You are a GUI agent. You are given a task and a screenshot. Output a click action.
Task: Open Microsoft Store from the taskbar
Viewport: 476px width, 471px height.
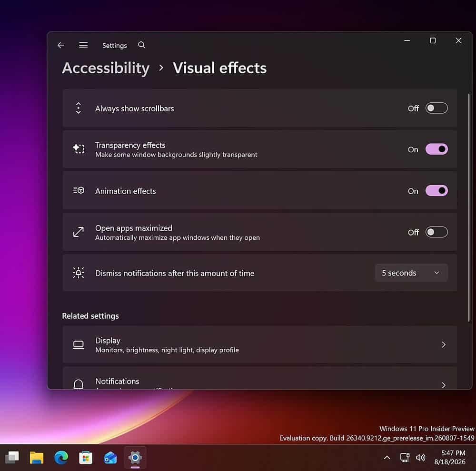click(x=86, y=458)
